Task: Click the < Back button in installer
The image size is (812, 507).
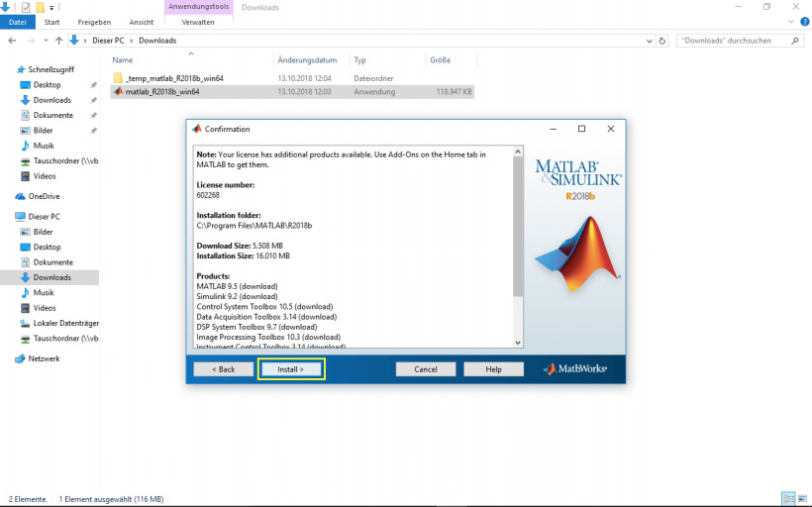Action: [x=223, y=369]
